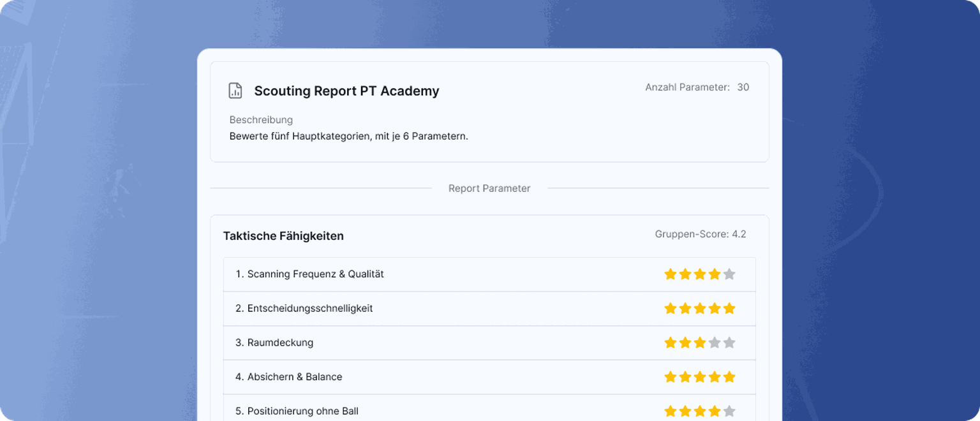Click the Beschreibung description text
980x421 pixels.
tap(348, 137)
